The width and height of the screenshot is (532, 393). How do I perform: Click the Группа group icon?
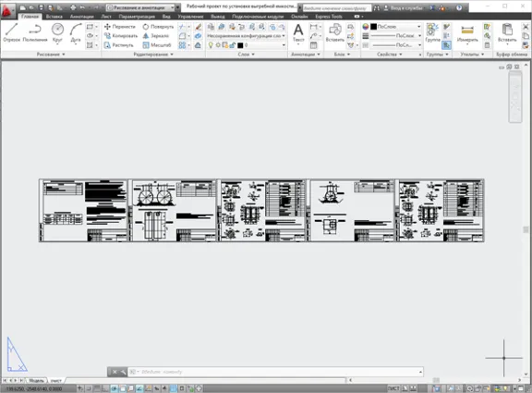[432, 33]
